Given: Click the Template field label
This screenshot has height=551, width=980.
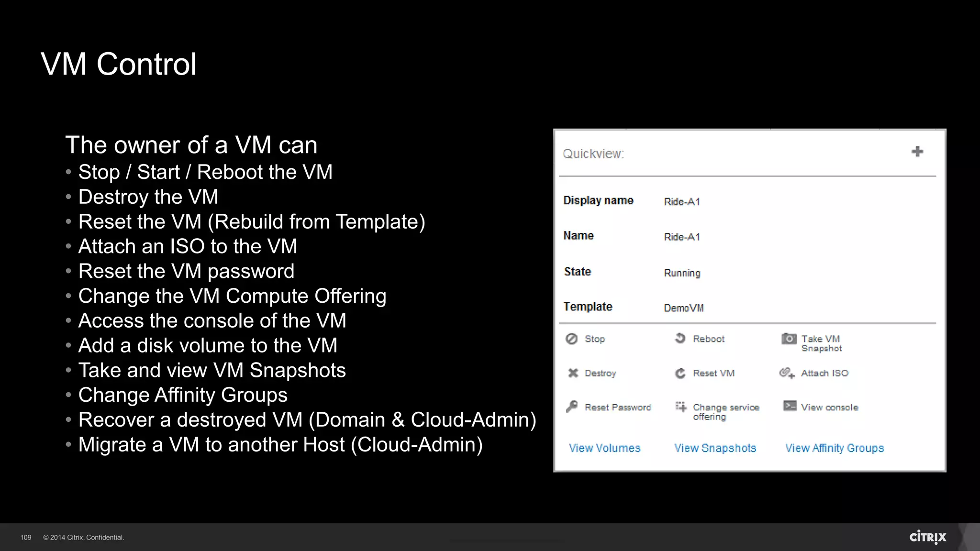Looking at the screenshot, I should 588,307.
